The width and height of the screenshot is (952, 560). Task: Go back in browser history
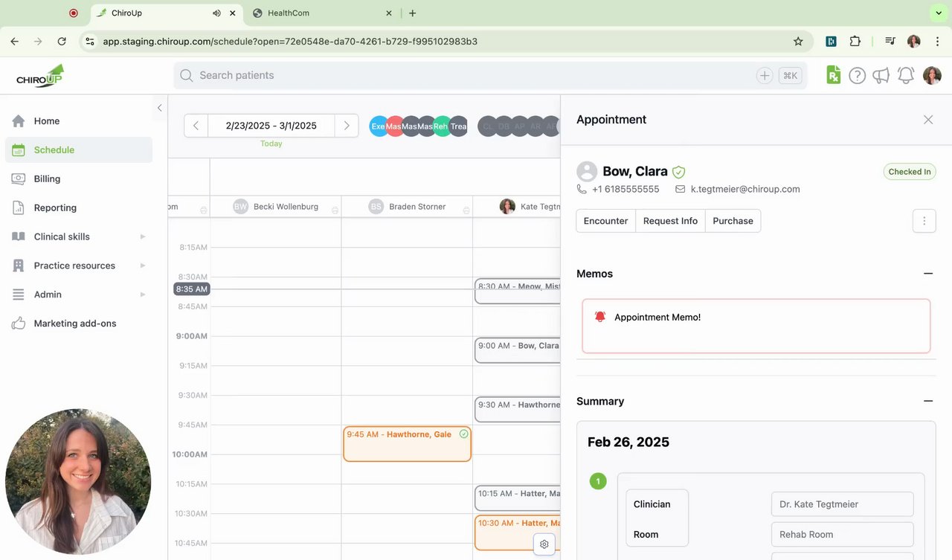point(14,42)
